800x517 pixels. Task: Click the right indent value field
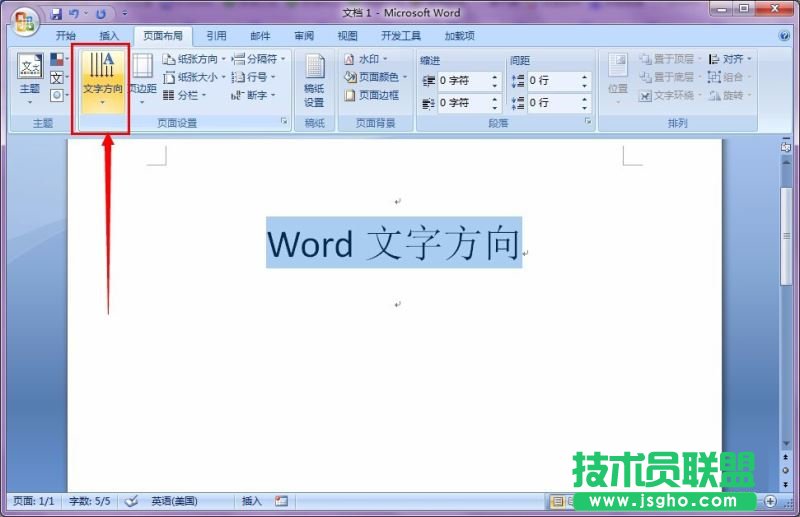click(463, 103)
